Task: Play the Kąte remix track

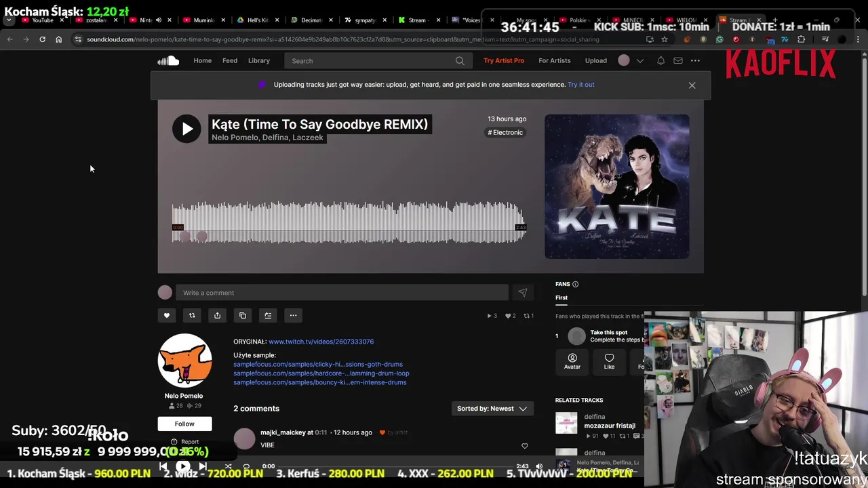Action: coord(186,129)
